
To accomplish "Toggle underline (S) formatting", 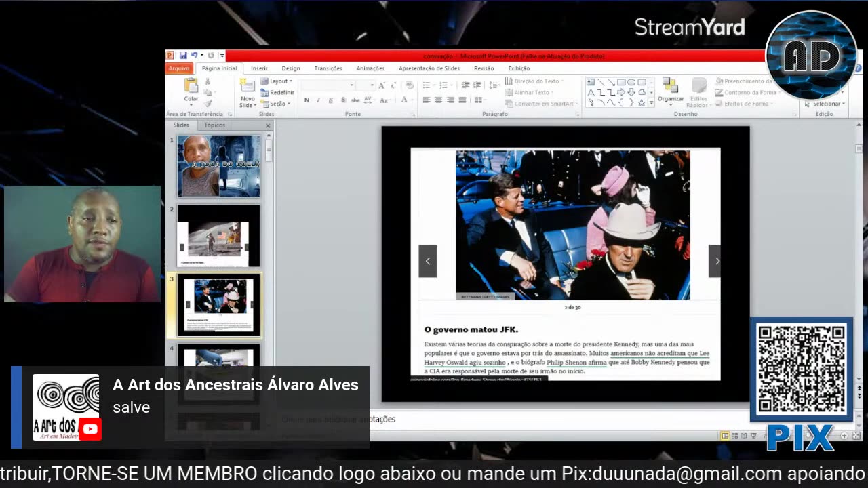I will 331,100.
